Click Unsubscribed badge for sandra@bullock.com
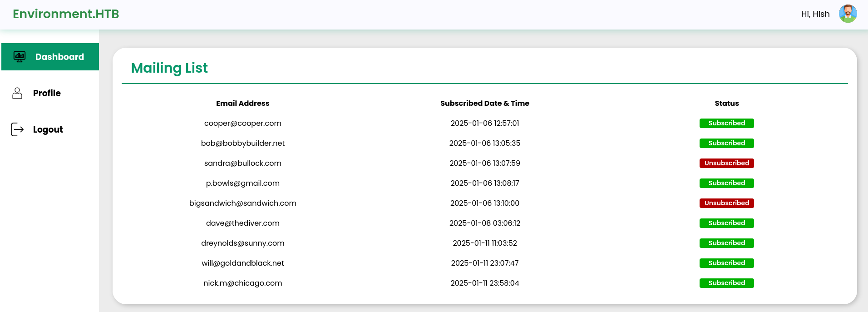This screenshot has width=868, height=312. pyautogui.click(x=726, y=163)
